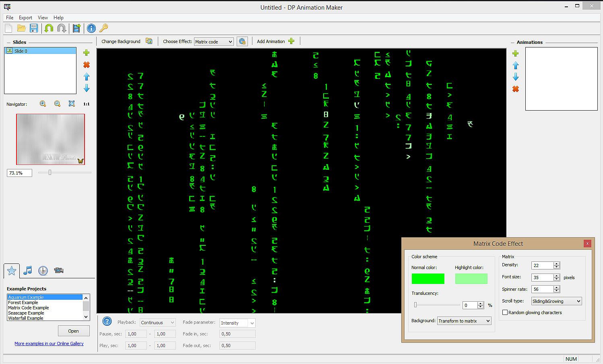The image size is (603, 364).
Task: Enable Random glowing characters checkbox
Action: (505, 313)
